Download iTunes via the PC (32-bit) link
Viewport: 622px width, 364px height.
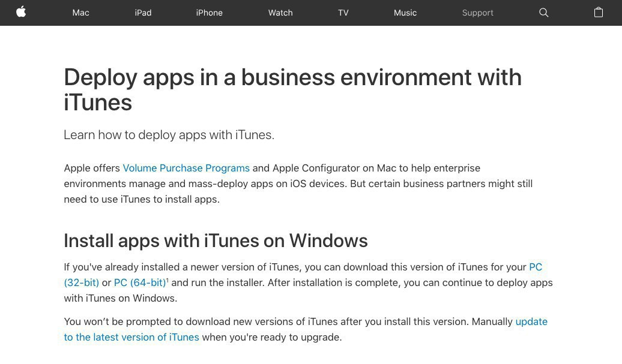point(81,282)
